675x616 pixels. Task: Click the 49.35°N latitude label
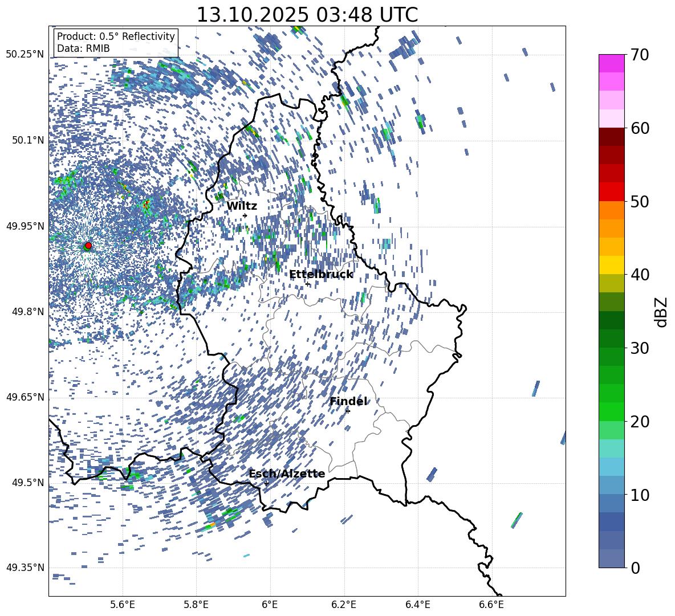click(25, 568)
